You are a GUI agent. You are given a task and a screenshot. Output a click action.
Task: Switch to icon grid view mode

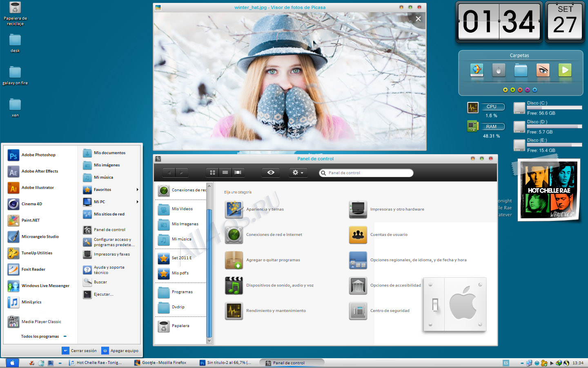point(212,173)
